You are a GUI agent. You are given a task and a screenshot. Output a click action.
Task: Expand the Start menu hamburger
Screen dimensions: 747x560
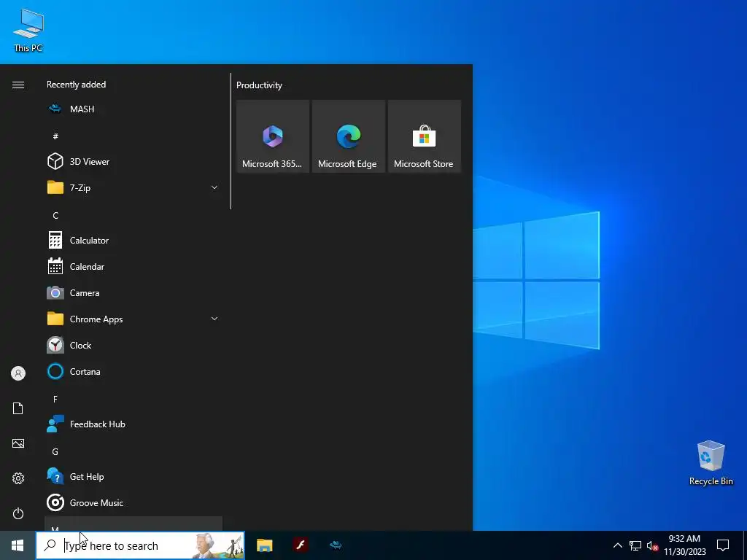pos(18,85)
